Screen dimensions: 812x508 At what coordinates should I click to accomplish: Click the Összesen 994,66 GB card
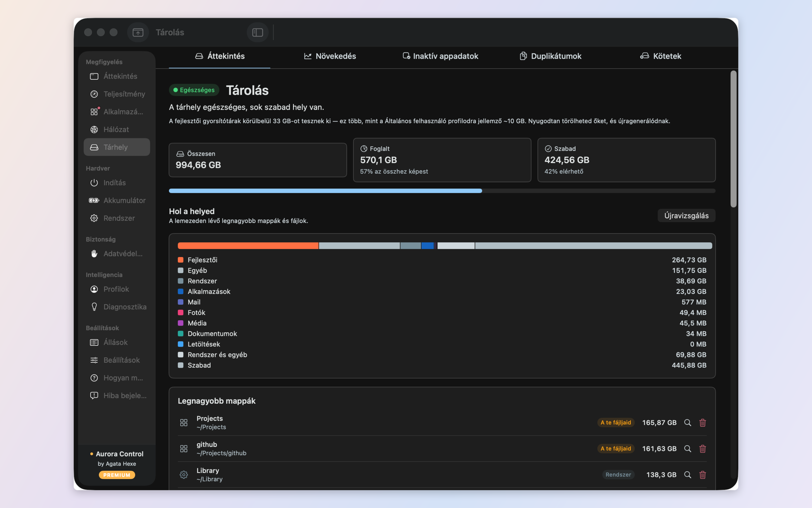coord(258,160)
